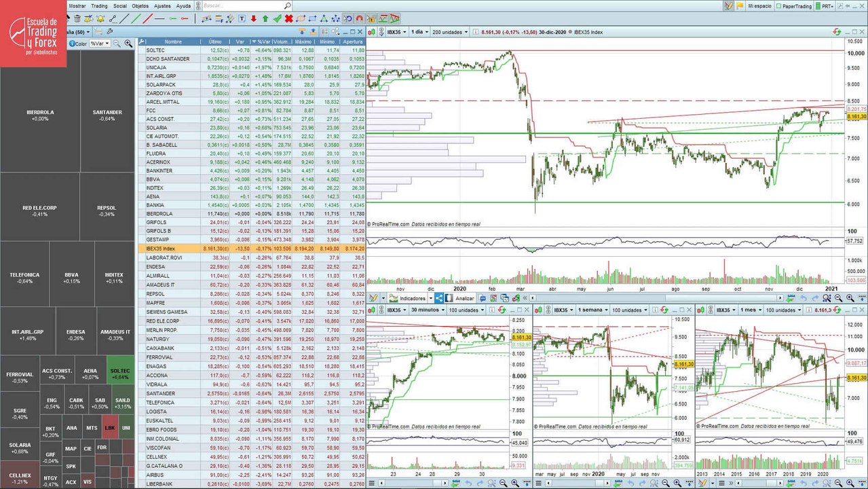This screenshot has height=489, width=868.
Task: Open the Objetos menu
Action: (x=140, y=5)
